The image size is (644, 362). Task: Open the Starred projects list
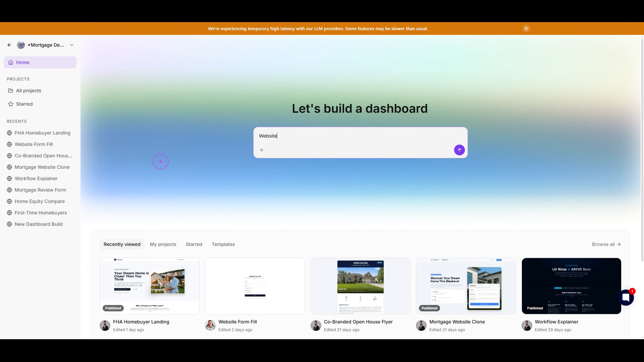[40, 104]
